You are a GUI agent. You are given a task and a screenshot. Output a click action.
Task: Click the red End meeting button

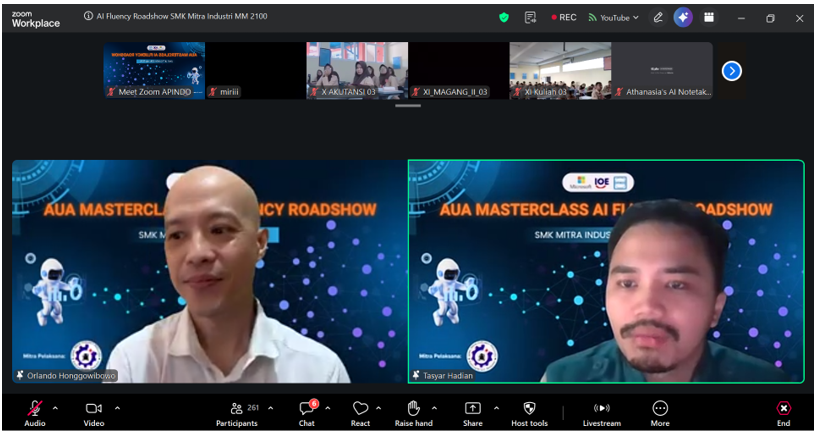[783, 413]
